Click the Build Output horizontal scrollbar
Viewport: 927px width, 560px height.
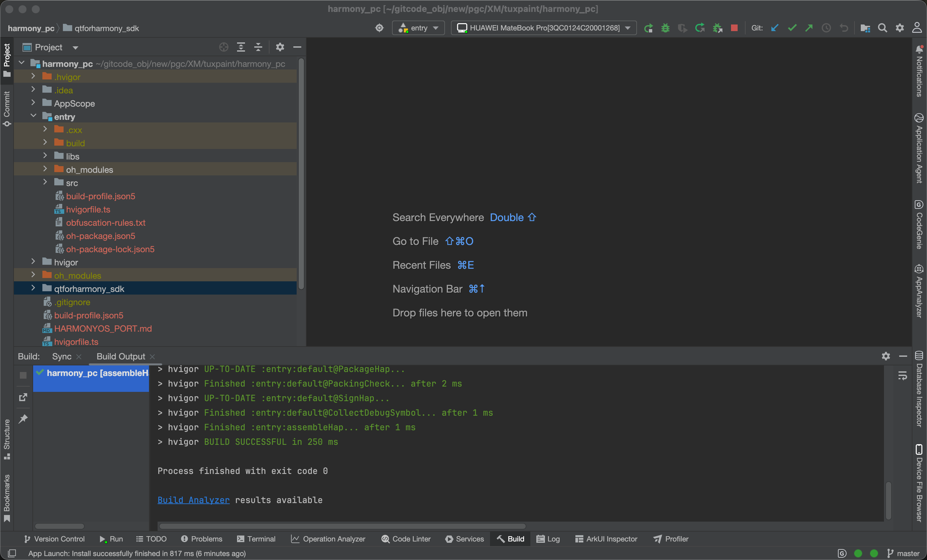(x=342, y=526)
